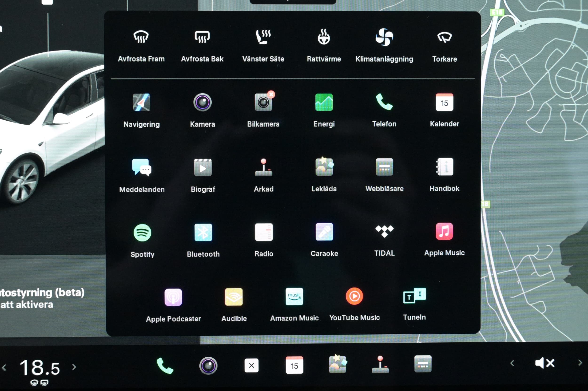The image size is (588, 391).
Task: Tap the camera icon in the bottom dock
Action: (x=208, y=366)
